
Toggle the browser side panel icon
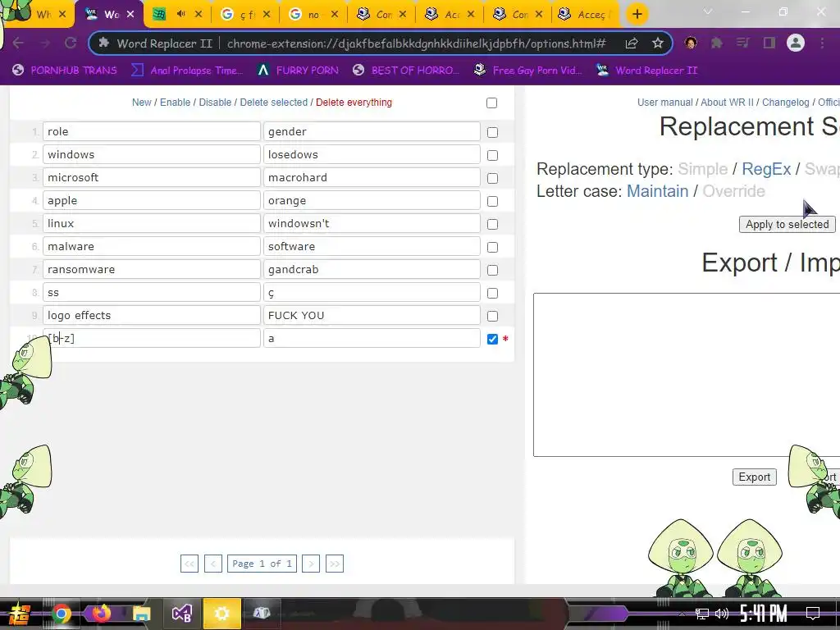[769, 43]
